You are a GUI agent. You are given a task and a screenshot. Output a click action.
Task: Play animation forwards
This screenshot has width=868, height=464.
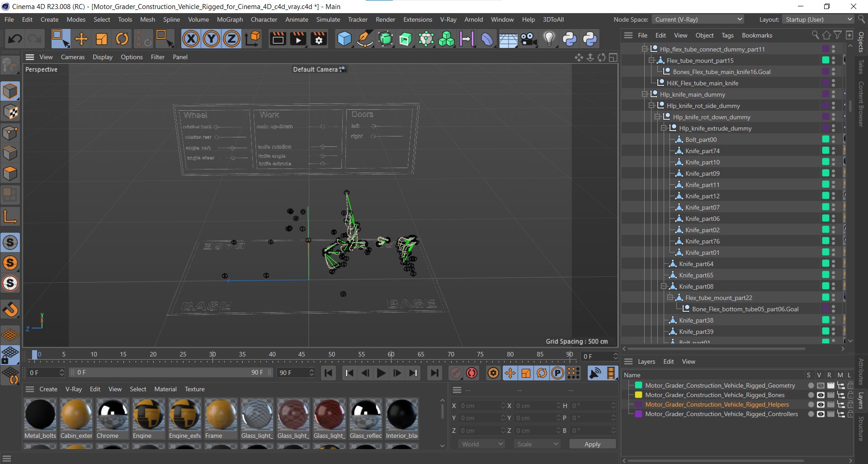[x=381, y=373]
